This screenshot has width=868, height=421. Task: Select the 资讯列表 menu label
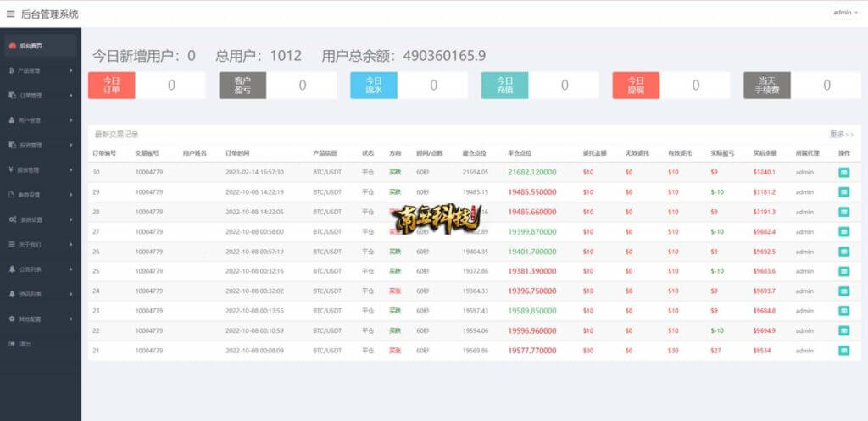coord(31,294)
